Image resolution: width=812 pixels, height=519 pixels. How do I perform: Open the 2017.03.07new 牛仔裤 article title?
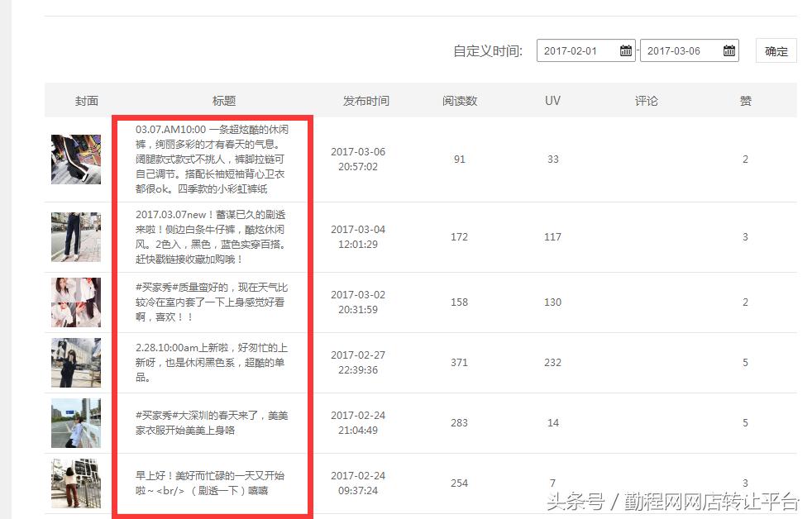[x=226, y=237]
